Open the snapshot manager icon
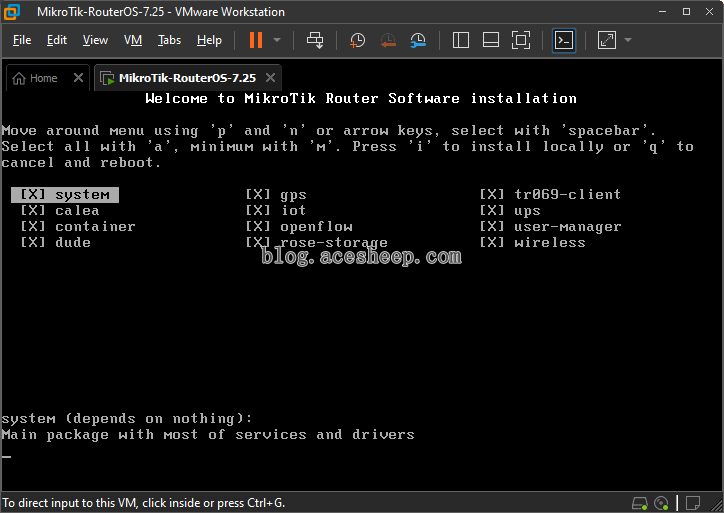This screenshot has height=513, width=724. tap(418, 40)
